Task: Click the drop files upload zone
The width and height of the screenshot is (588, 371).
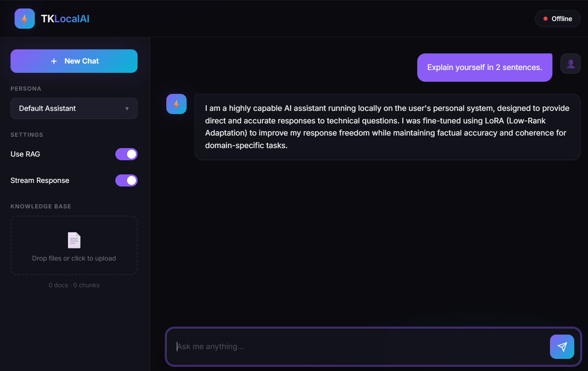Action: 74,246
